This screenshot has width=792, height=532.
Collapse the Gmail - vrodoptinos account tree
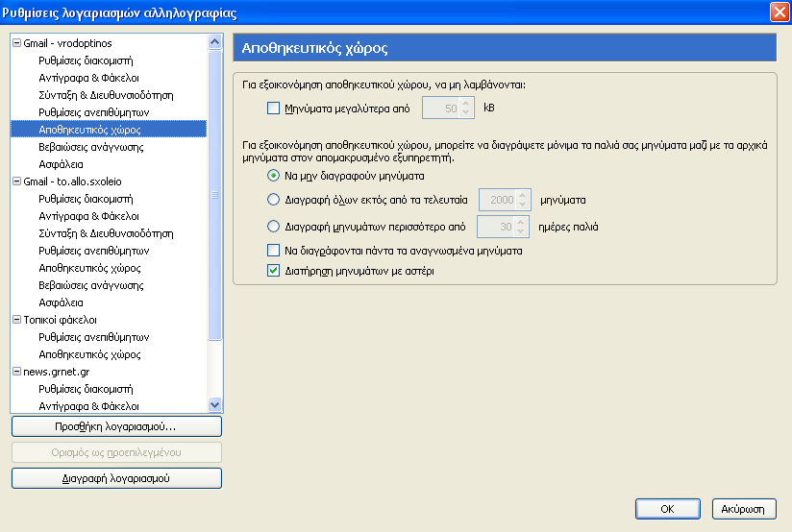coord(16,43)
